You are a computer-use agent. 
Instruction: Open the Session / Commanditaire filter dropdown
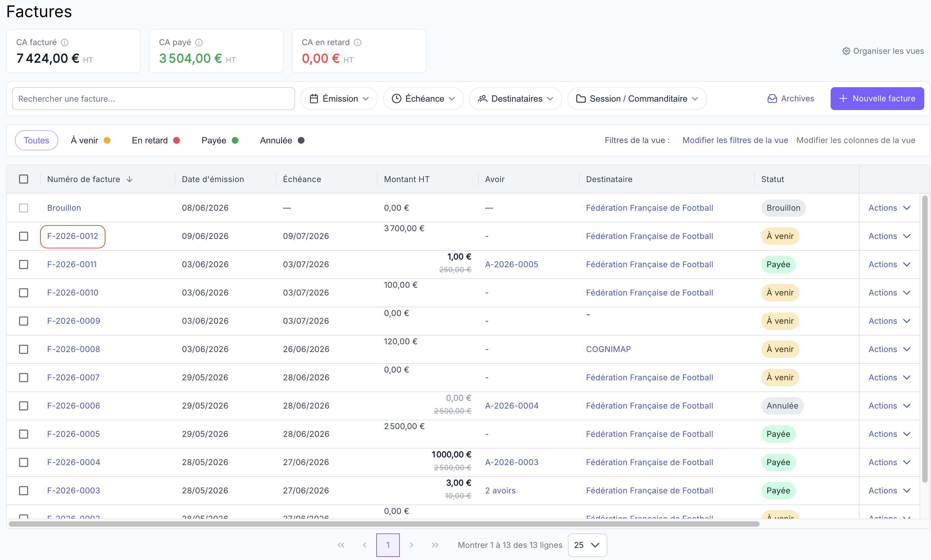pyautogui.click(x=637, y=99)
